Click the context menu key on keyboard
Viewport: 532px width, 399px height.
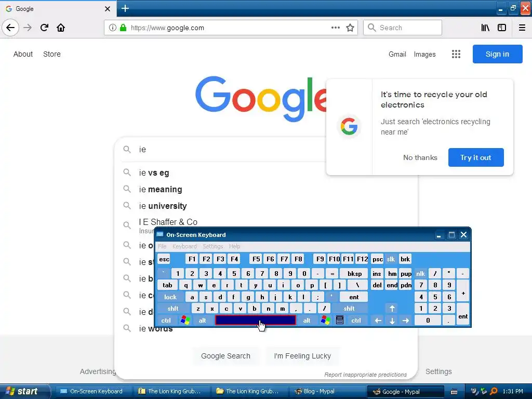click(340, 320)
